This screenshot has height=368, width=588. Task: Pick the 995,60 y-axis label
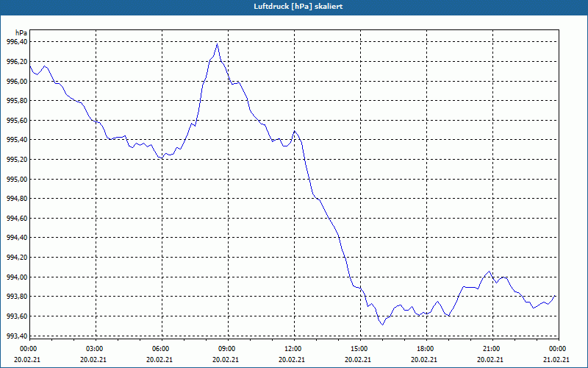coord(17,120)
